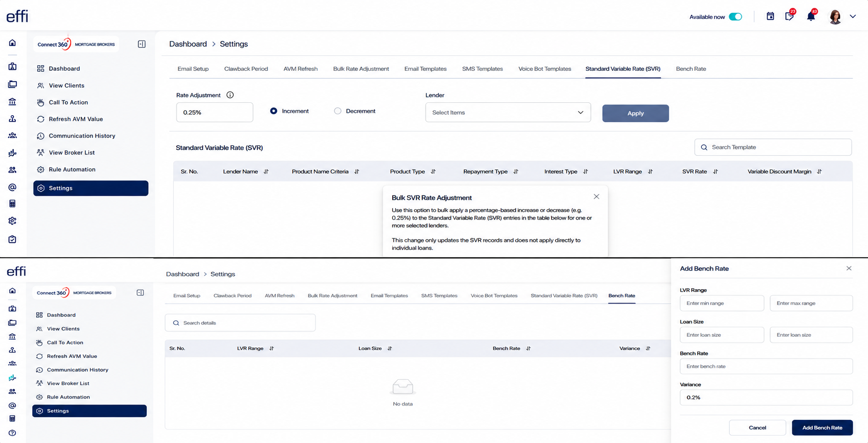The image size is (868, 443).
Task: Click Dashboard breadcrumb link in top window
Action: pyautogui.click(x=188, y=44)
